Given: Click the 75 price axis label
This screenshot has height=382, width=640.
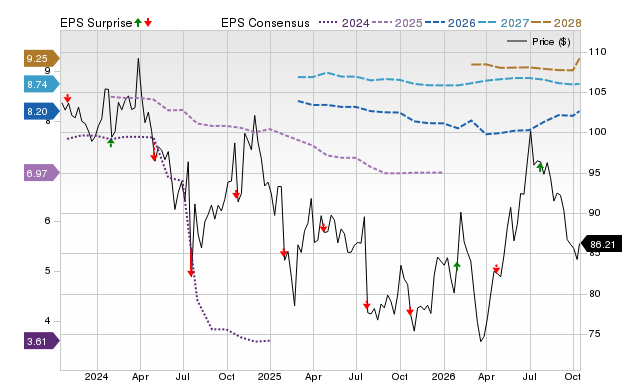Looking at the screenshot, I should 595,334.
